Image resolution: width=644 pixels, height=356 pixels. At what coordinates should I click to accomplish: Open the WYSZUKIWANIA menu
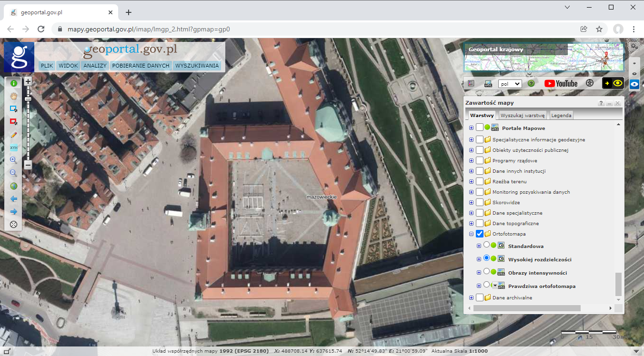coord(197,66)
